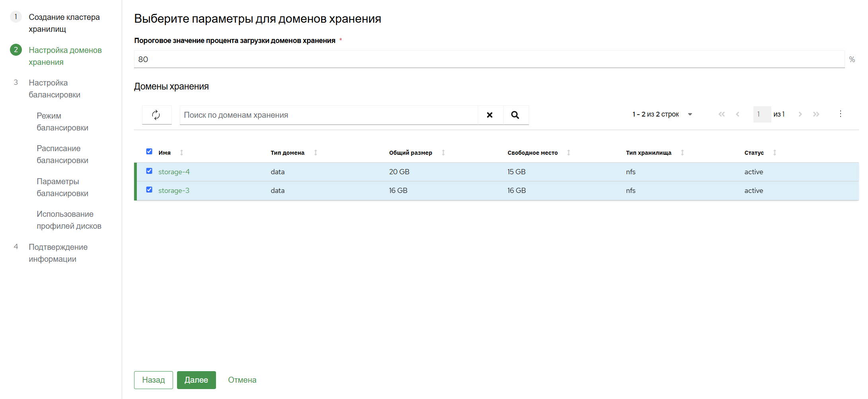Go to next page of table
868x399 pixels.
click(800, 114)
